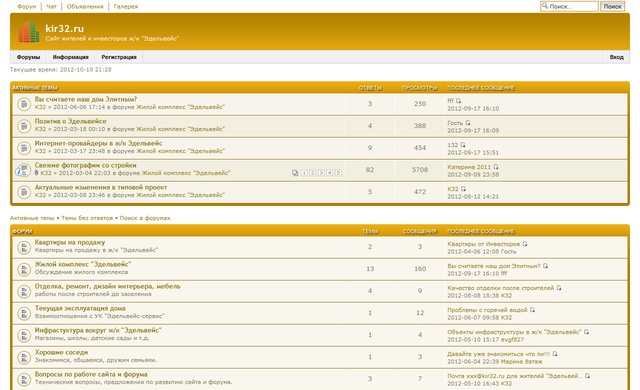Open page 2 of Свежие фотографии topic
This screenshot has width=640, height=390.
(313, 173)
